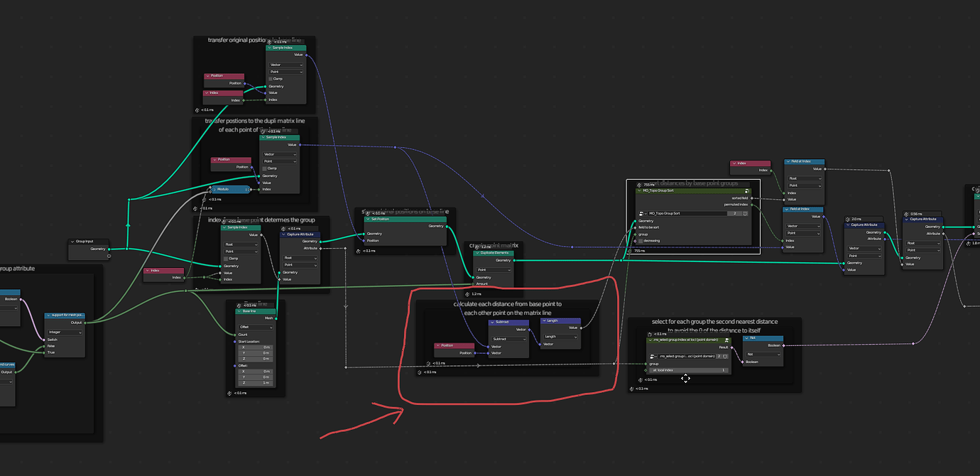This screenshot has height=476, width=980.
Task: Toggle fake user shield in mo_select group index node
Action: [x=725, y=356]
